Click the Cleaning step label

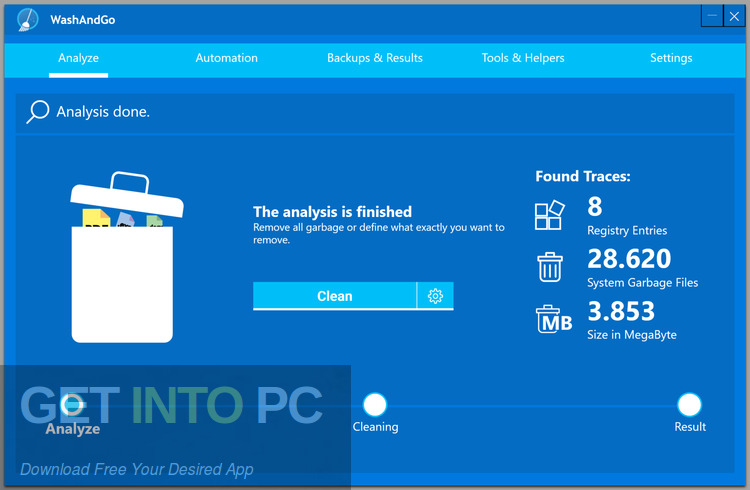pos(375,427)
